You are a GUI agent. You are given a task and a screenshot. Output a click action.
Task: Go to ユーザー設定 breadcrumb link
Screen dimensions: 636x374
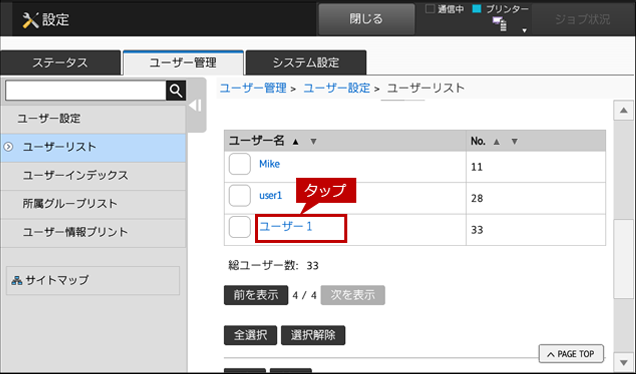(337, 88)
